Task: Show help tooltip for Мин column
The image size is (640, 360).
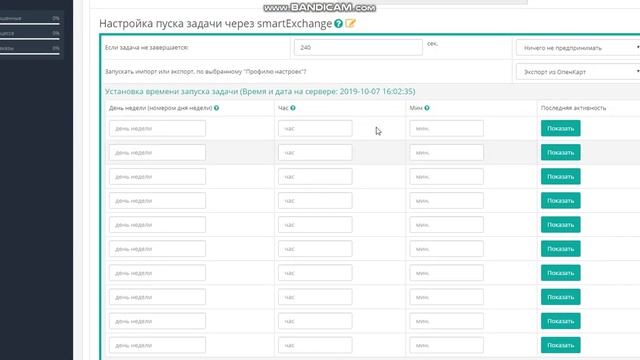Action: point(427,108)
